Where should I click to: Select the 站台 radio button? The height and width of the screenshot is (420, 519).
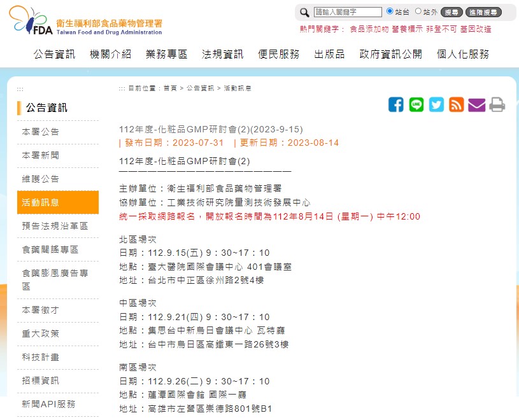click(390, 11)
